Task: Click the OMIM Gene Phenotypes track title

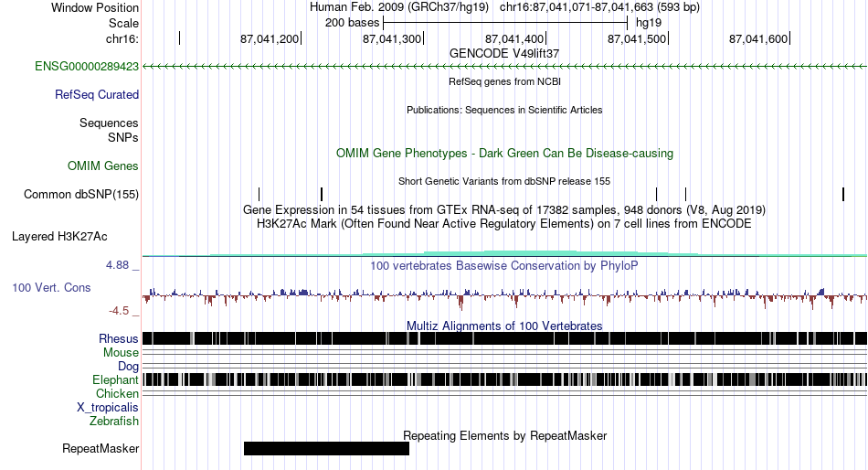Action: (x=505, y=154)
